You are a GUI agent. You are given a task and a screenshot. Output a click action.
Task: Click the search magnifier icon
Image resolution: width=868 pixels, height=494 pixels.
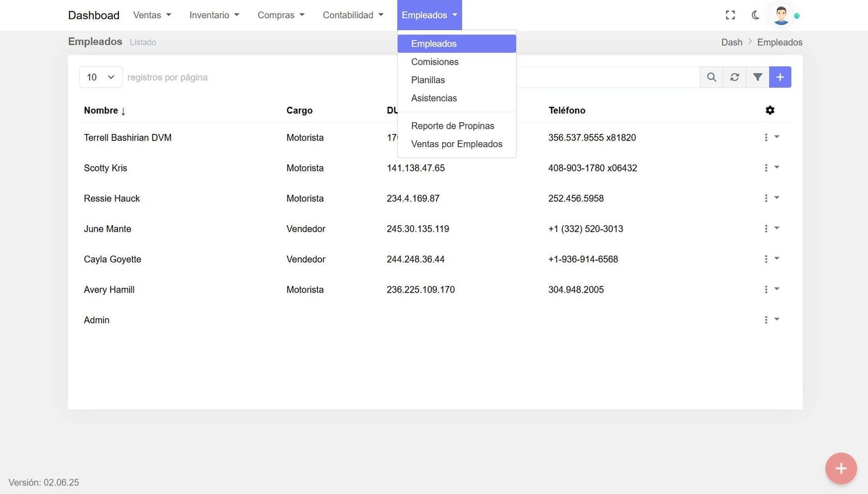711,77
